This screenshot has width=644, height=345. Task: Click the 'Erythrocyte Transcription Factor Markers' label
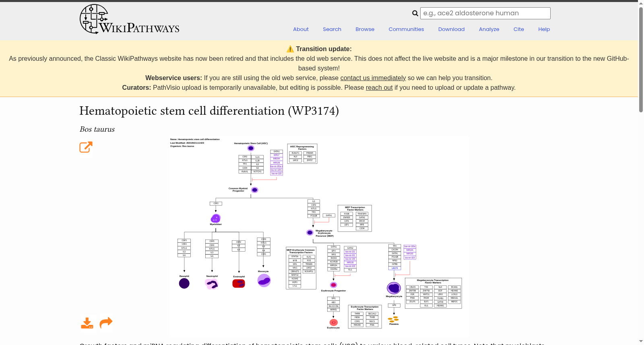(x=365, y=308)
